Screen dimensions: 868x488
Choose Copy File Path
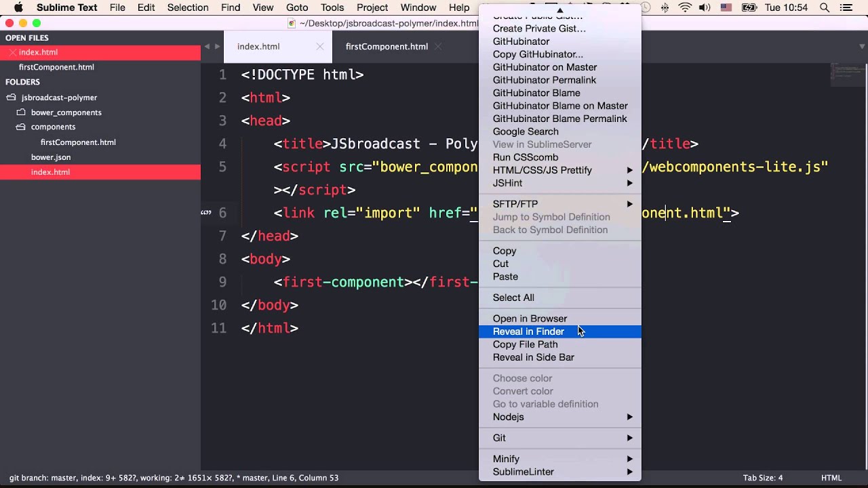pos(560,344)
